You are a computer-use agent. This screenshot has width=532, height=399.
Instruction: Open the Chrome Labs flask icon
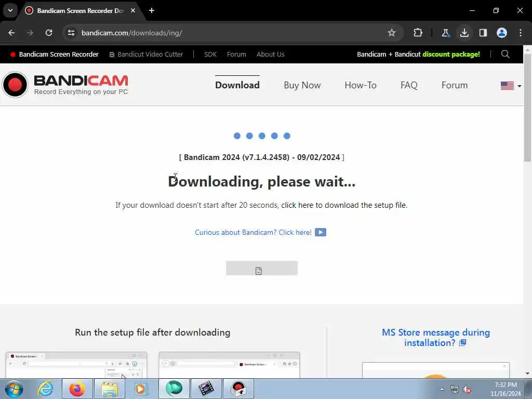click(445, 33)
